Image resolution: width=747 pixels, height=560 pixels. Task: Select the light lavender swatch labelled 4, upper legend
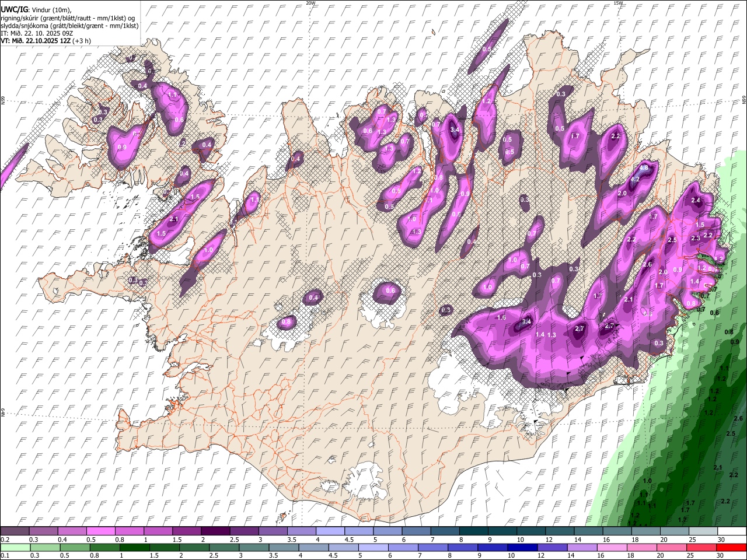coord(329,531)
